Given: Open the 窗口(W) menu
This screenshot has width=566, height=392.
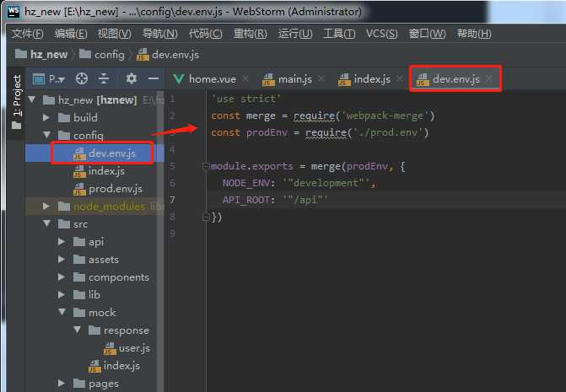Looking at the screenshot, I should coord(427,34).
